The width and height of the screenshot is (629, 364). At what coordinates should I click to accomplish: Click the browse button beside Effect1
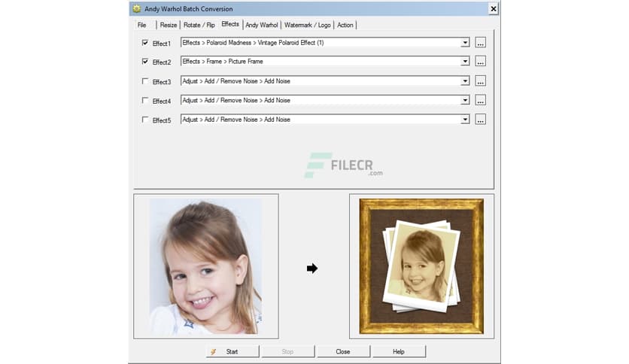pos(480,44)
